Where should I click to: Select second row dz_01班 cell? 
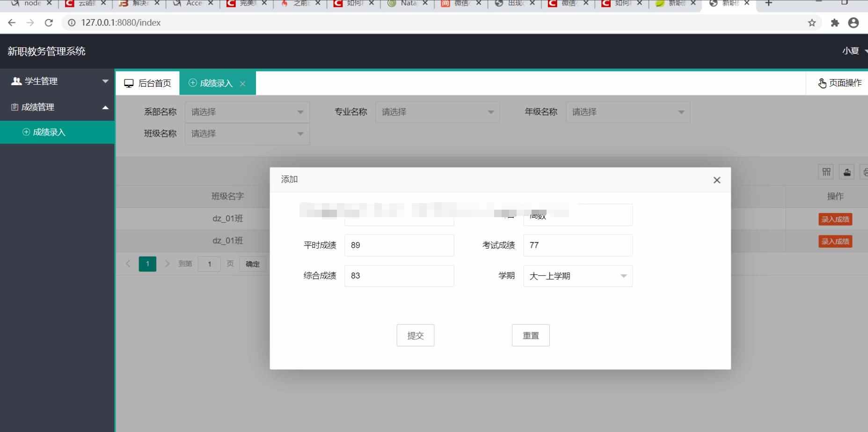tap(227, 241)
